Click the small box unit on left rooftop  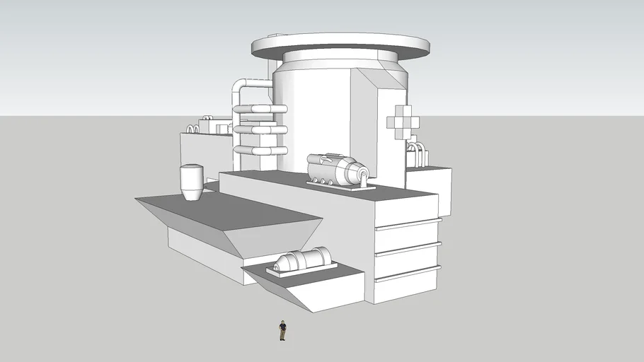213,126
